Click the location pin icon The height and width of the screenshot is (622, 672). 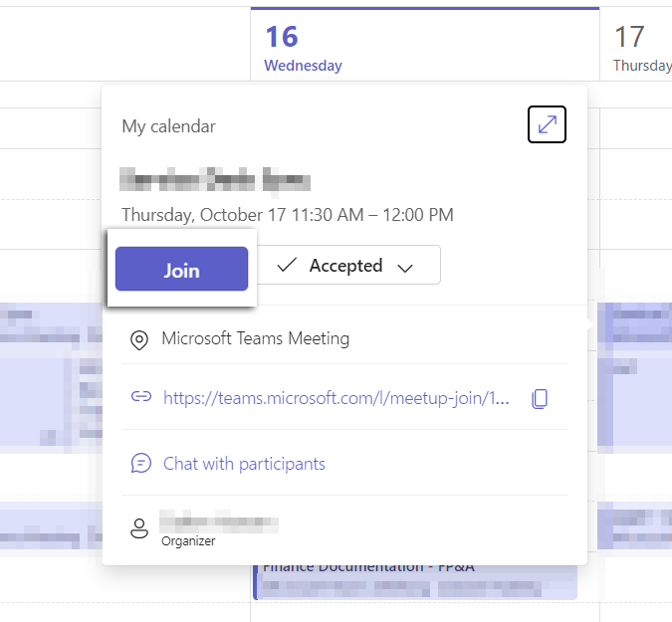click(x=140, y=340)
